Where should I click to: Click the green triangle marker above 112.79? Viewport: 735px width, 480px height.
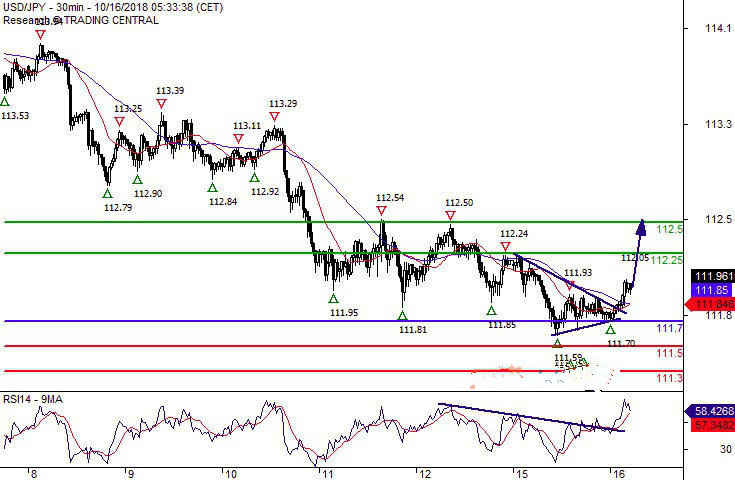point(107,193)
